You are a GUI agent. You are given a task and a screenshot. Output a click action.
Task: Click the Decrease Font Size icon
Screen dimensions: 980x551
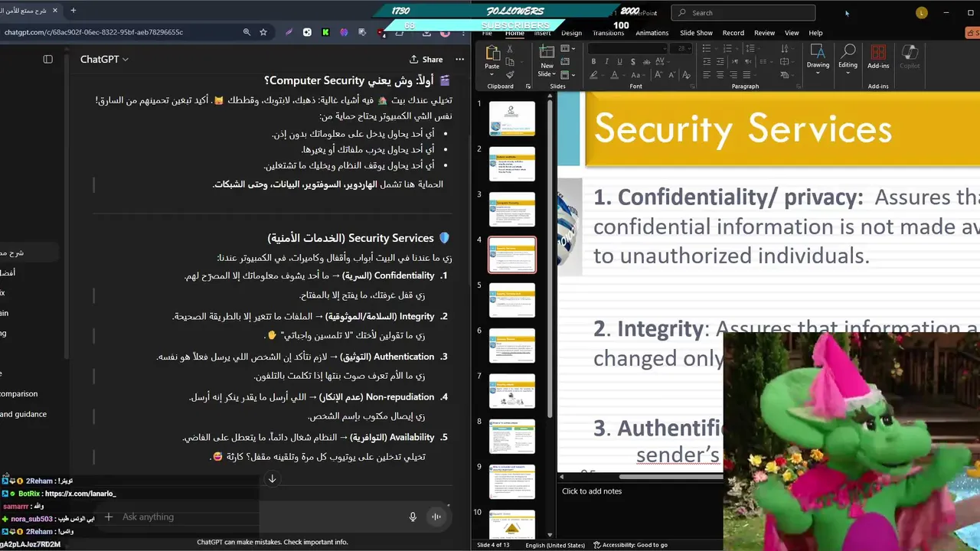(672, 75)
